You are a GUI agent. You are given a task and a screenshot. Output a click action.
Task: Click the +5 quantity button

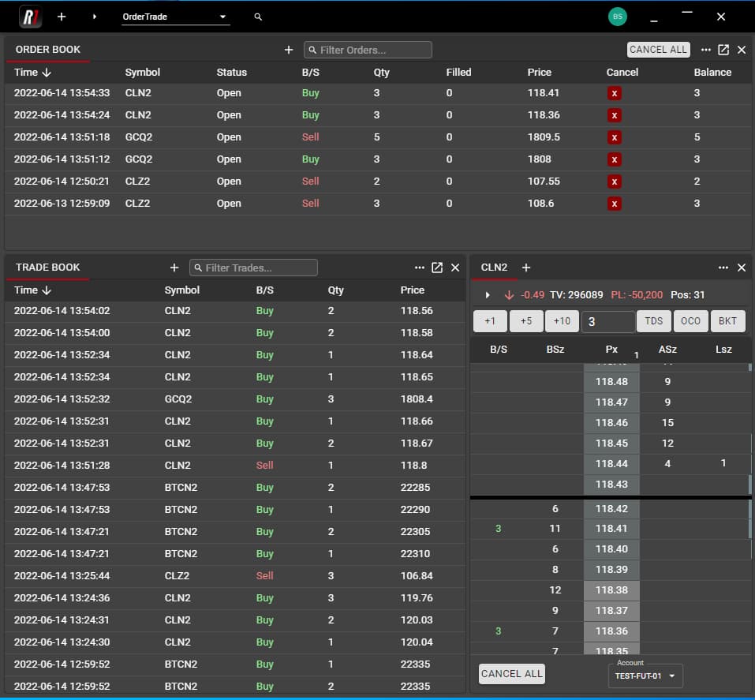click(x=526, y=321)
